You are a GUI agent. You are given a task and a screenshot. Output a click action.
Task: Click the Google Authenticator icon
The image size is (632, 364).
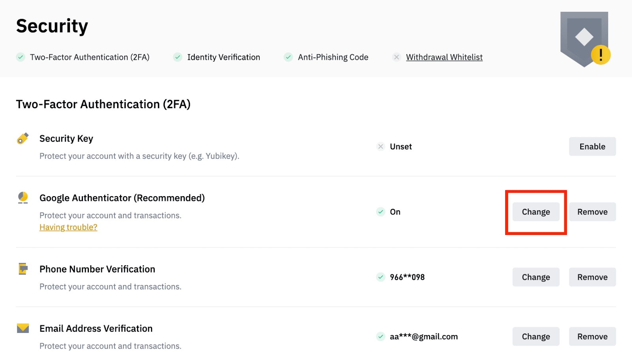(x=23, y=197)
